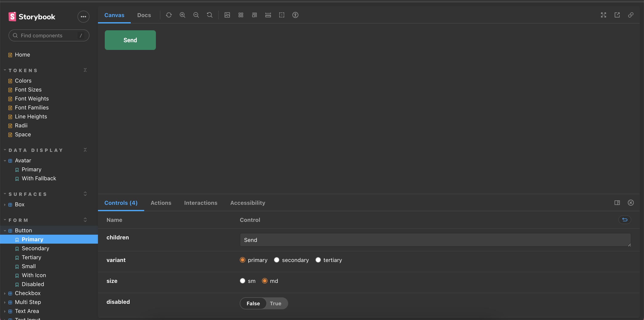Select the secondary variant radio button

[x=276, y=260]
